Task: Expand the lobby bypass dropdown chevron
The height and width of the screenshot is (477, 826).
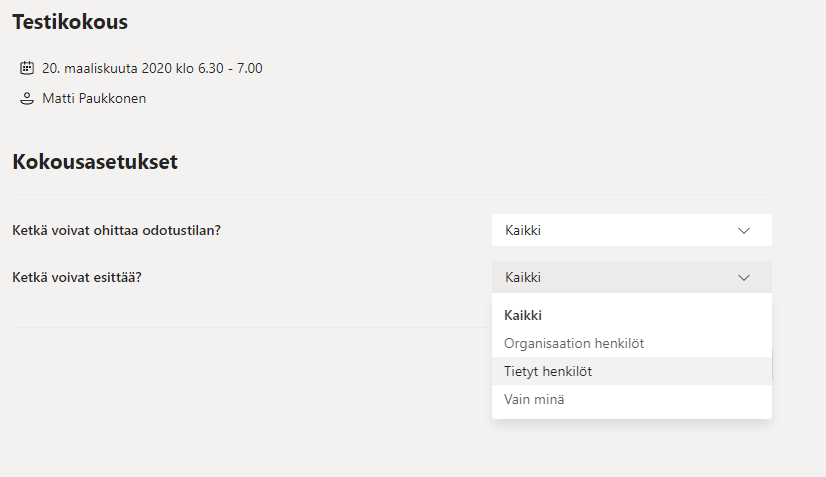Action: (744, 230)
